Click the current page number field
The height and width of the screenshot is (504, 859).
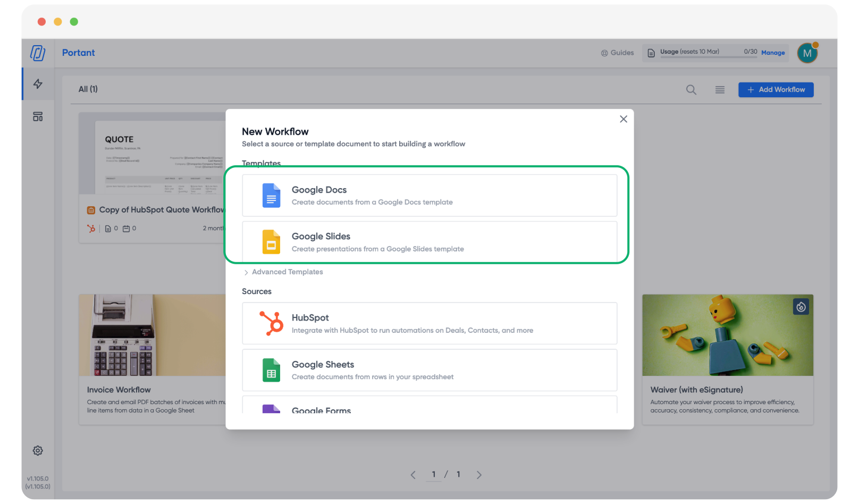click(x=434, y=475)
